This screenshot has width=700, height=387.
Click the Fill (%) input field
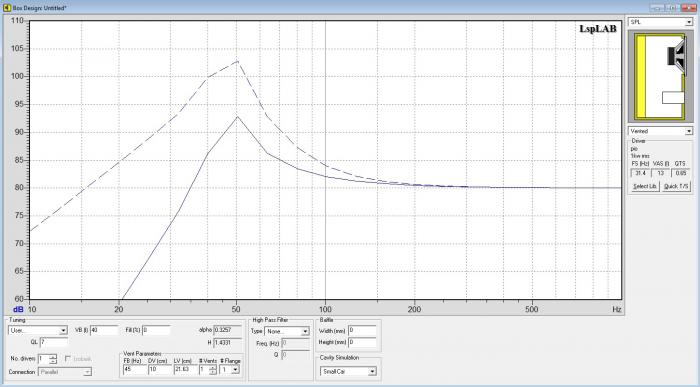[x=156, y=330]
